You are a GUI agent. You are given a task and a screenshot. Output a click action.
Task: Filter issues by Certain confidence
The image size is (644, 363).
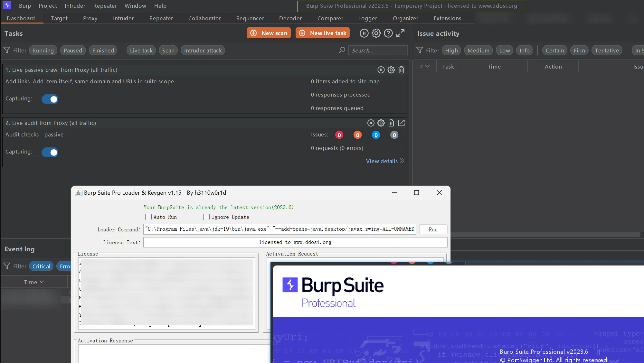click(x=554, y=50)
